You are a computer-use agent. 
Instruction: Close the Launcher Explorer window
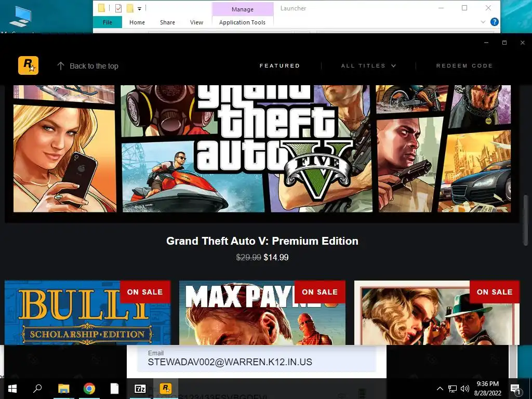point(488,8)
